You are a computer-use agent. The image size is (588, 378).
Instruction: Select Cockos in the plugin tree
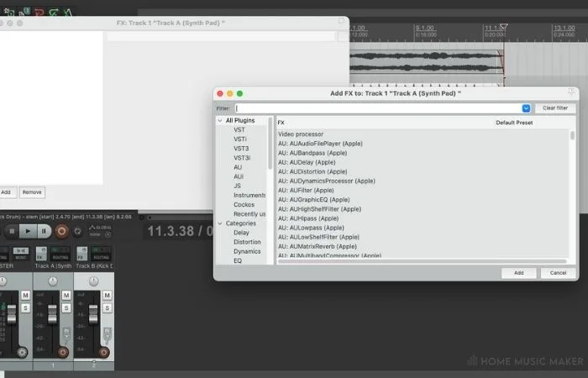(244, 205)
